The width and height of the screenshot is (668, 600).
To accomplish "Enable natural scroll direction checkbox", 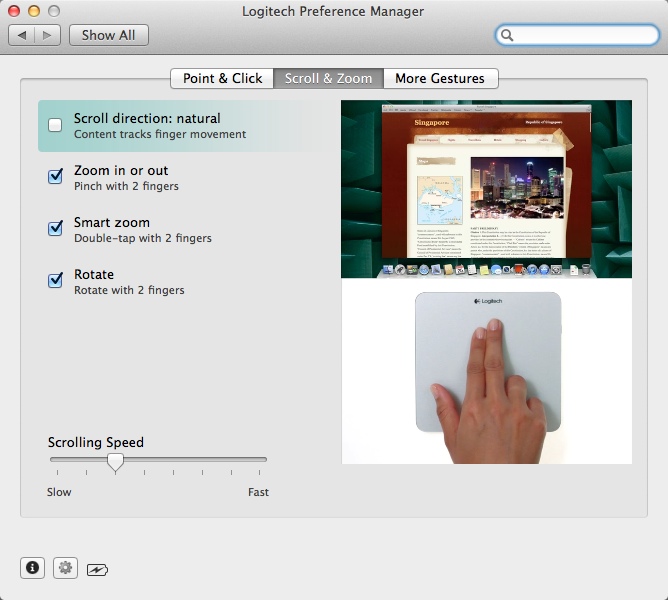I will click(55, 125).
